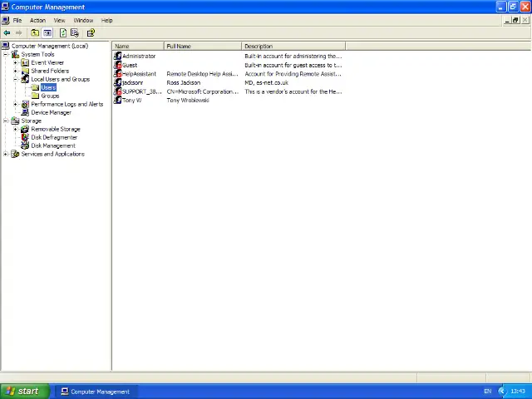
Task: Click the Forward arrow toolbar icon
Action: coord(18,33)
